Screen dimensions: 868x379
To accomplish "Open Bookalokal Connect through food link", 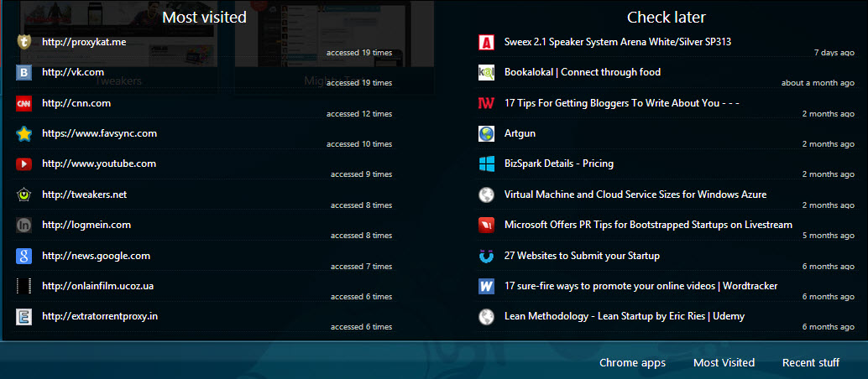I will pyautogui.click(x=582, y=72).
